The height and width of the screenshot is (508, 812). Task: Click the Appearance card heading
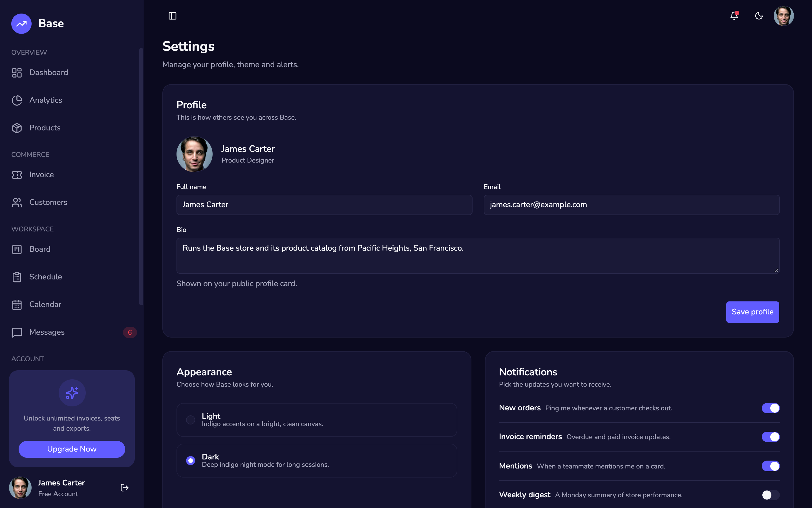click(204, 372)
